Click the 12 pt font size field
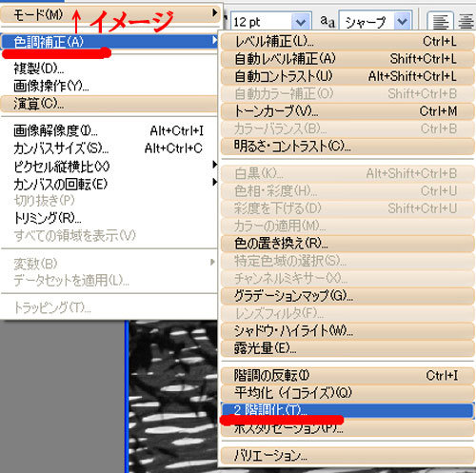This screenshot has height=473, width=476. (262, 22)
